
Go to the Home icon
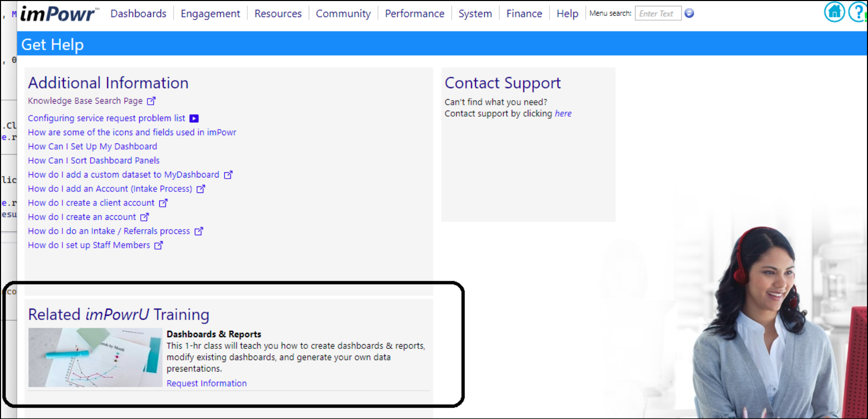point(834,12)
